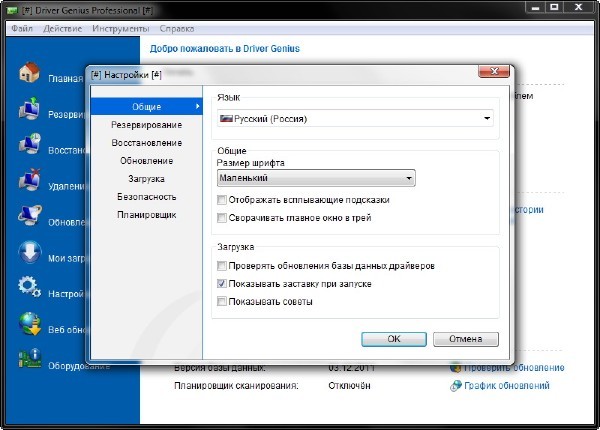
Task: Enable Отображать всплывающие подсказки checkbox
Action: pyautogui.click(x=222, y=200)
